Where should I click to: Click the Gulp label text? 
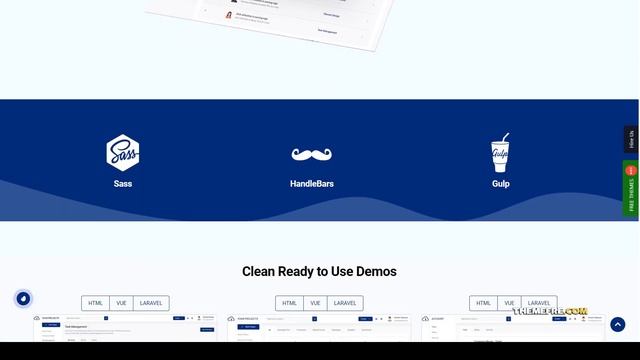point(500,184)
